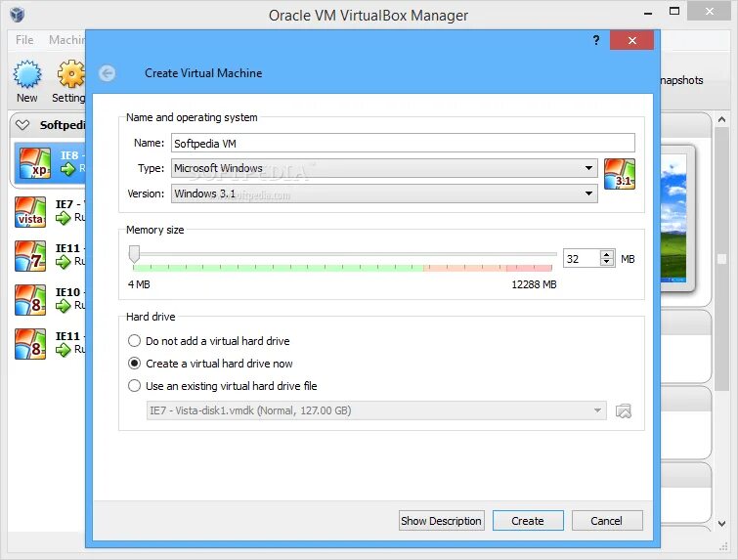The image size is (738, 560).
Task: Click the Create button
Action: pos(528,521)
